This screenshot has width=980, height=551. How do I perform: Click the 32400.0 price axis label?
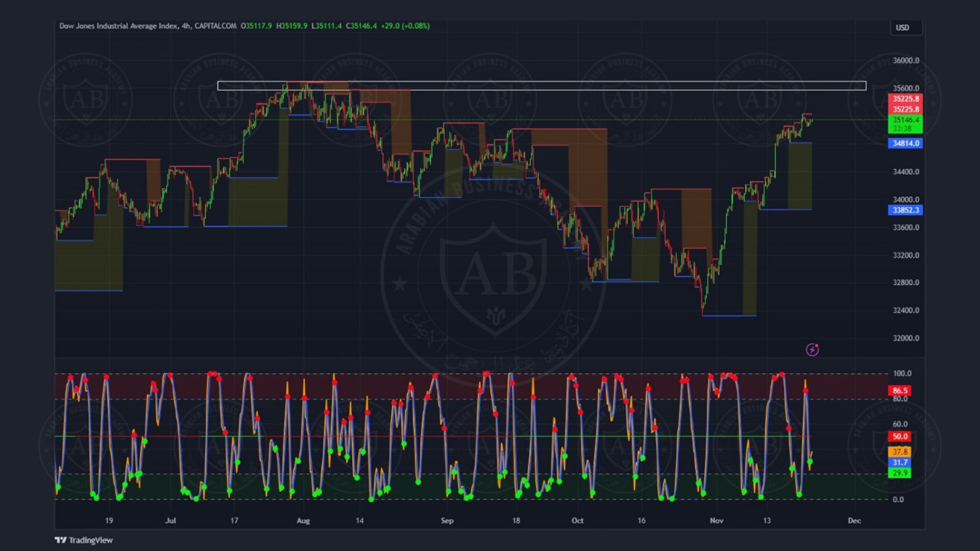(906, 310)
